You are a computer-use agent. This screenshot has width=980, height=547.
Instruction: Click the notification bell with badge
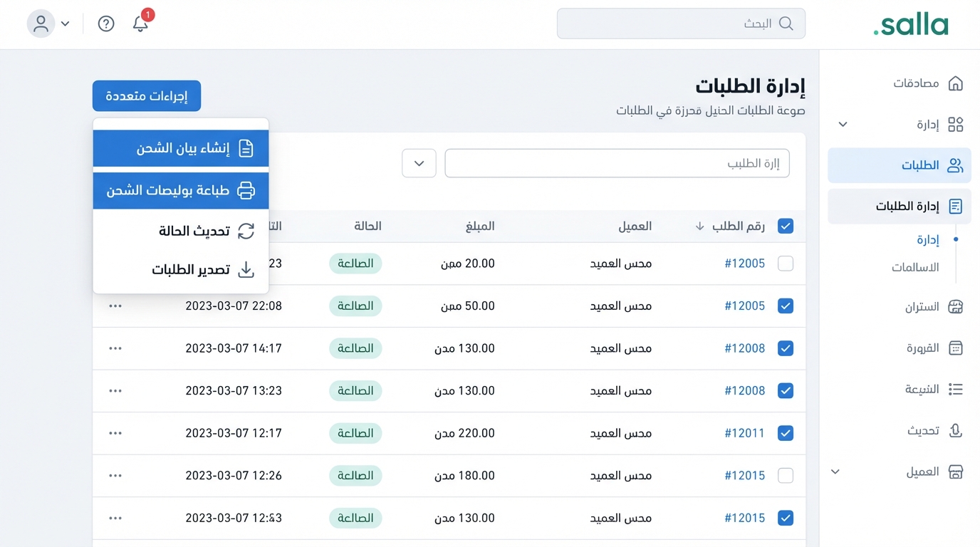(x=140, y=24)
